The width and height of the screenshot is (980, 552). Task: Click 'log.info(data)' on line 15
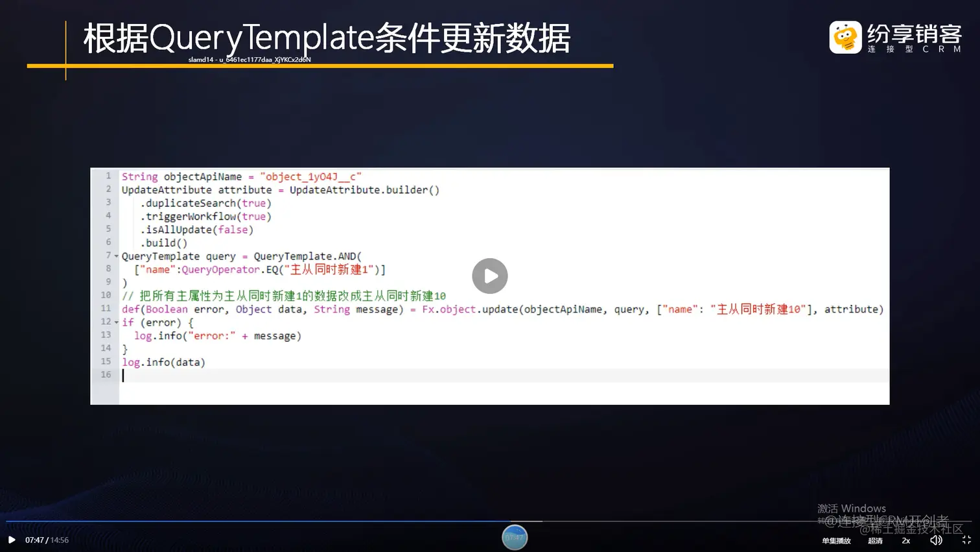click(x=163, y=363)
